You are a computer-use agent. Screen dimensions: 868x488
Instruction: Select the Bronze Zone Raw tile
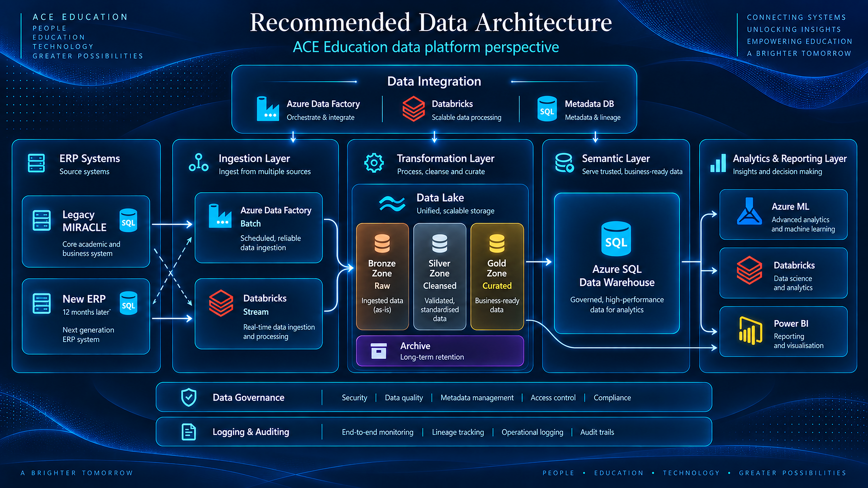[382, 277]
